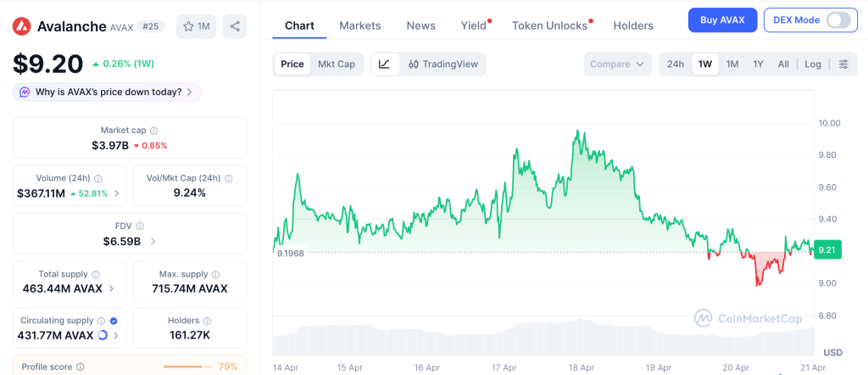Switch to TradingView candlestick chart
Screen dimensions: 868x375
pyautogui.click(x=442, y=64)
